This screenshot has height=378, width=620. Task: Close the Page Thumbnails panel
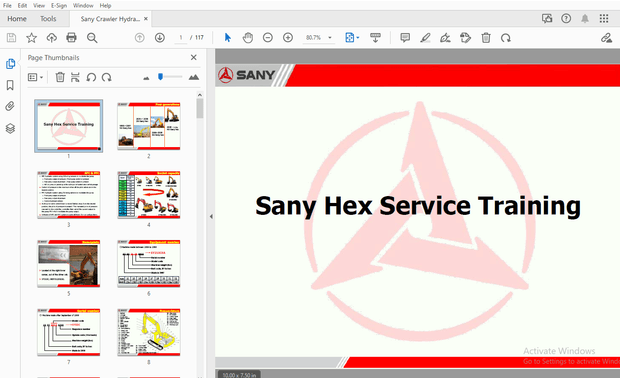194,58
